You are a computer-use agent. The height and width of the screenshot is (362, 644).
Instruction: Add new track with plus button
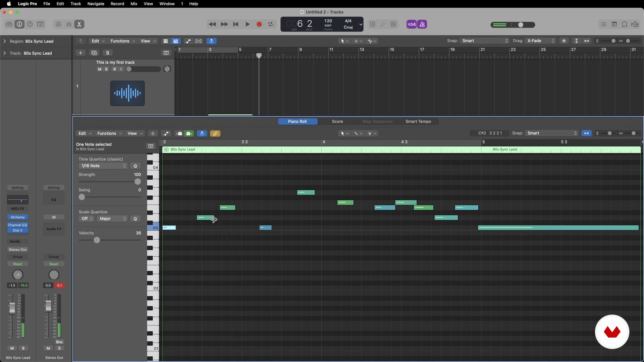80,53
